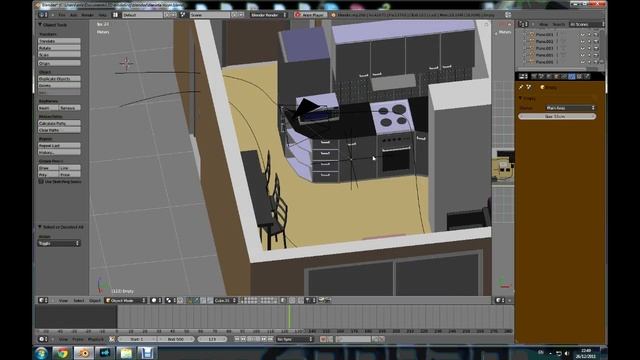Open the properties editor type icon
Viewport: 640px width, 360px height.
[523, 76]
